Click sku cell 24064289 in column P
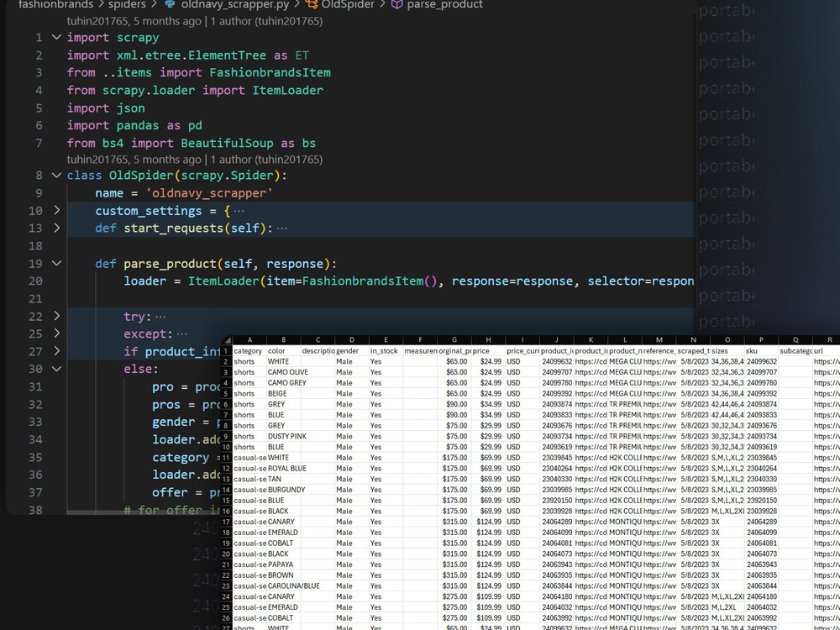The width and height of the screenshot is (840, 630). tap(761, 522)
